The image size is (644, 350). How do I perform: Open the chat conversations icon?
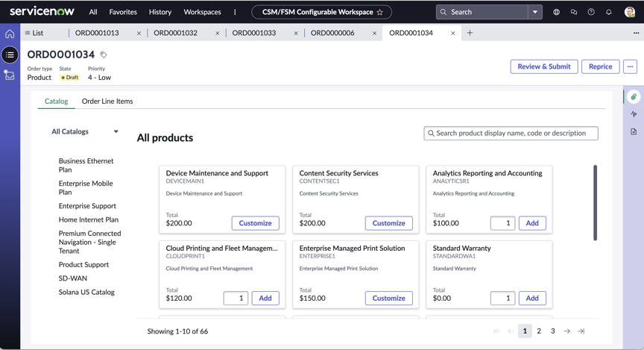[574, 12]
